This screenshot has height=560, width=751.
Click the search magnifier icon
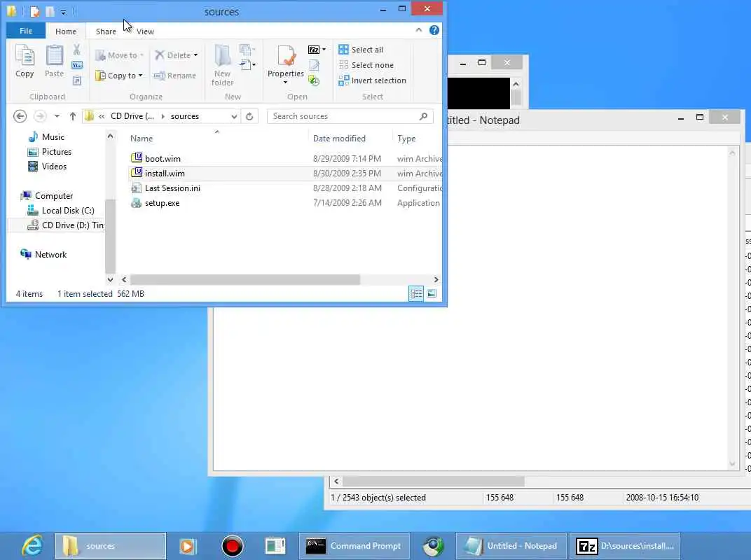[x=423, y=116]
